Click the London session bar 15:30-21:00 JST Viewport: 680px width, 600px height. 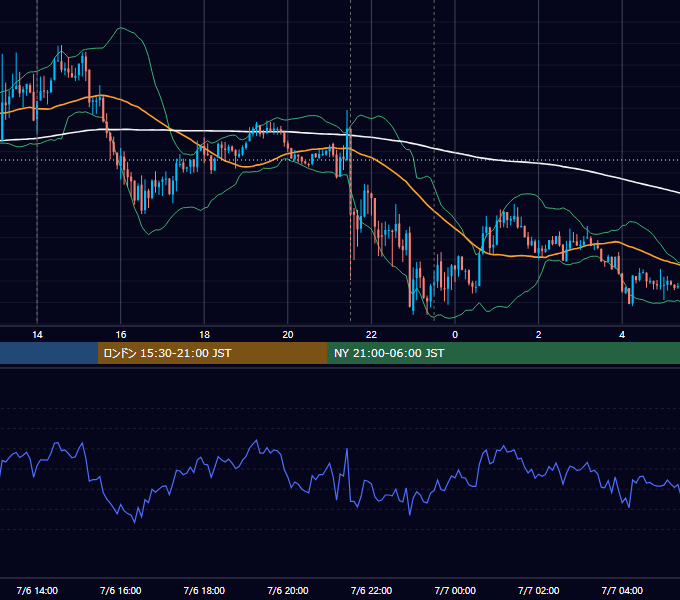point(212,353)
